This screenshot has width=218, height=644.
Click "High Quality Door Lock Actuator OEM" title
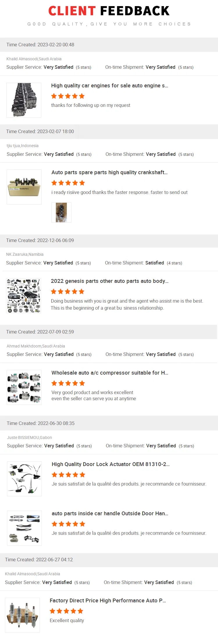[x=110, y=464]
